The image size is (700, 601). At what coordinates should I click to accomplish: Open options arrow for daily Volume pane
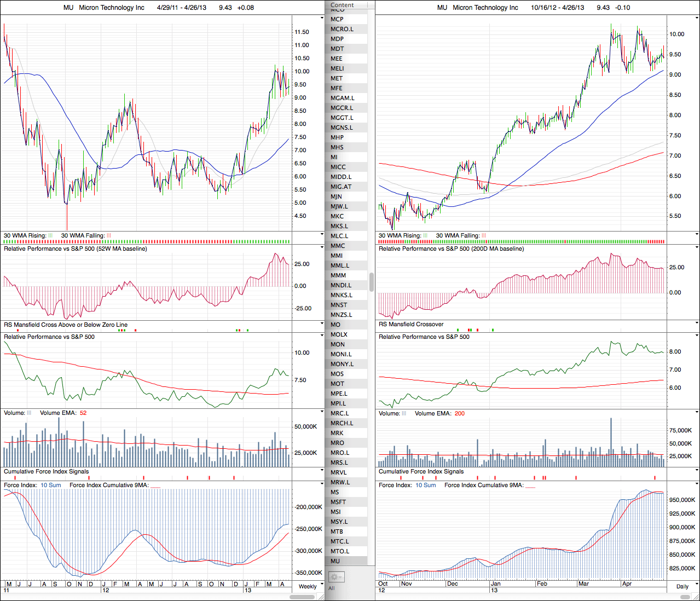(697, 412)
